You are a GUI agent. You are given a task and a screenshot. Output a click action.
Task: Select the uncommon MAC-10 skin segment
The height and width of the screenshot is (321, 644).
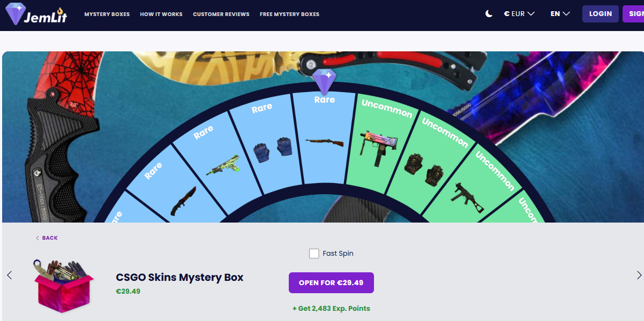pyautogui.click(x=379, y=143)
